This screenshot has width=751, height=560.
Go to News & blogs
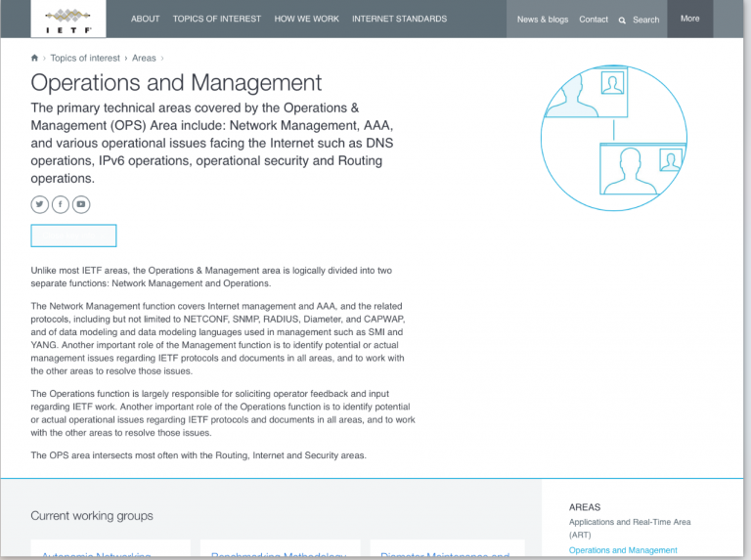click(542, 20)
